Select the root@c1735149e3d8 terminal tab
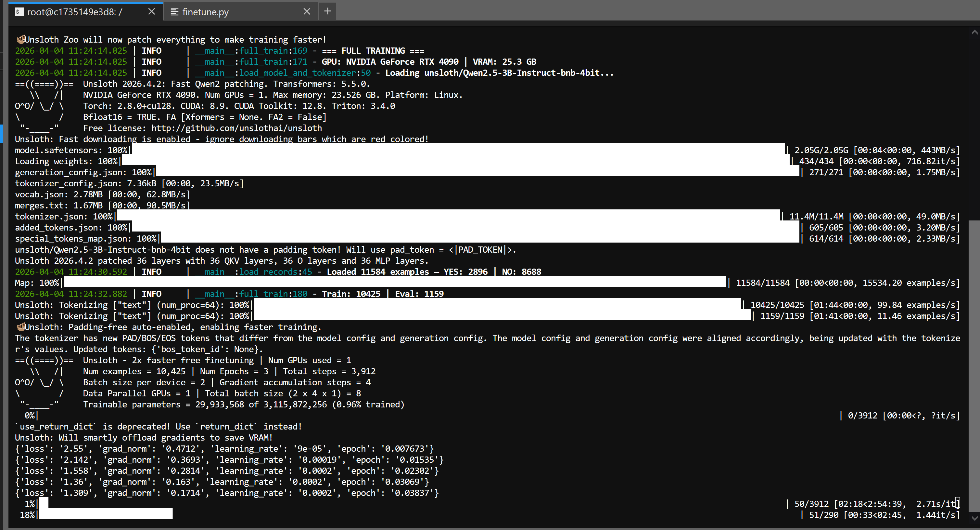This screenshot has width=980, height=530. 75,12
